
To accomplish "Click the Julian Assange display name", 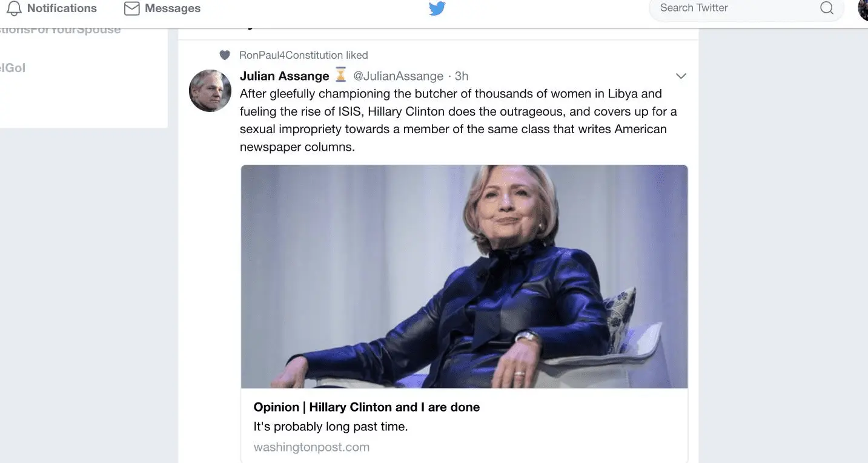I will pyautogui.click(x=284, y=76).
